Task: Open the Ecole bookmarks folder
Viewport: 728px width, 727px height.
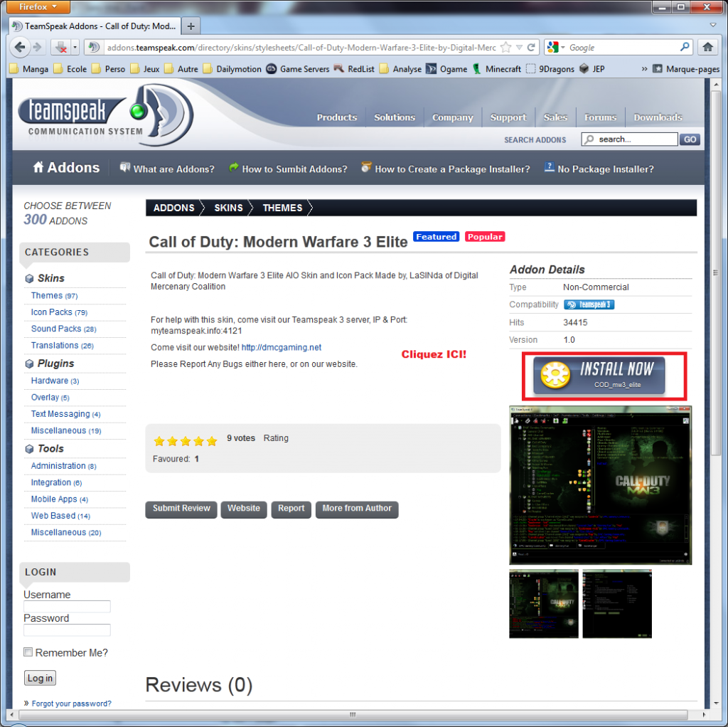Action: 70,69
